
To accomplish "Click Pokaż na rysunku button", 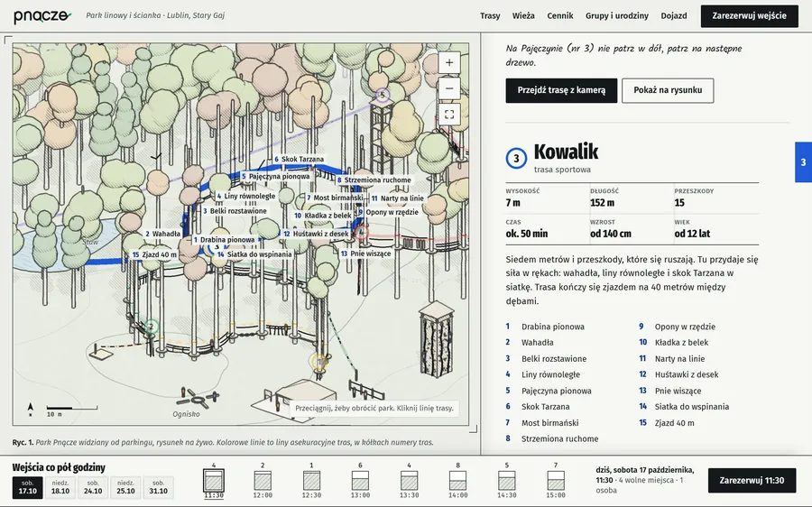I will [668, 90].
